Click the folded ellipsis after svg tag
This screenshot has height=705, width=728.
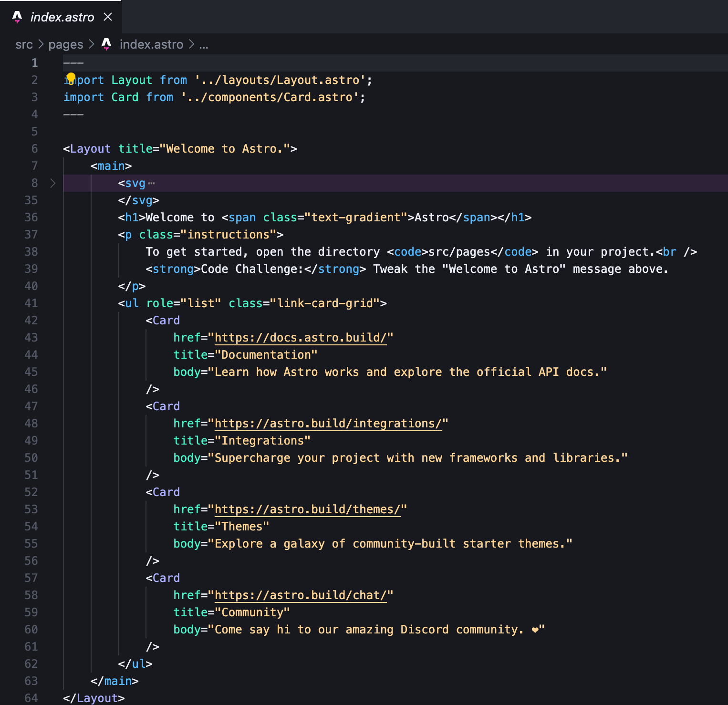coord(151,183)
